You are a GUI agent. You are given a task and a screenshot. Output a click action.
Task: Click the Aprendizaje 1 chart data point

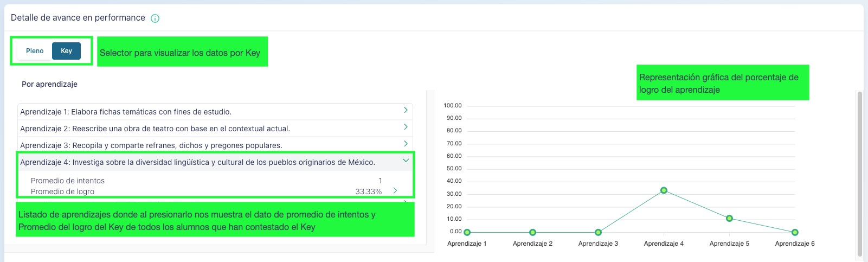pos(467,232)
